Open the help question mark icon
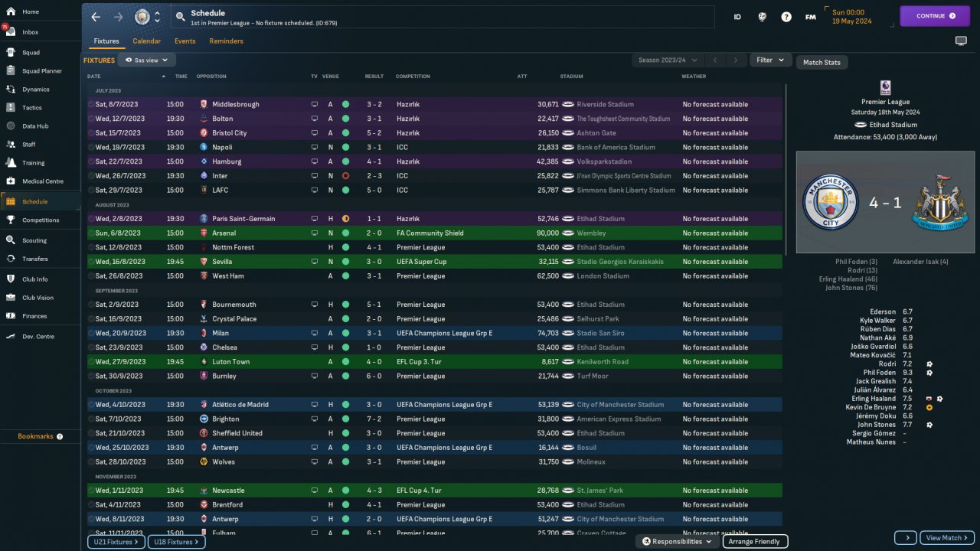This screenshot has height=551, width=980. click(786, 17)
